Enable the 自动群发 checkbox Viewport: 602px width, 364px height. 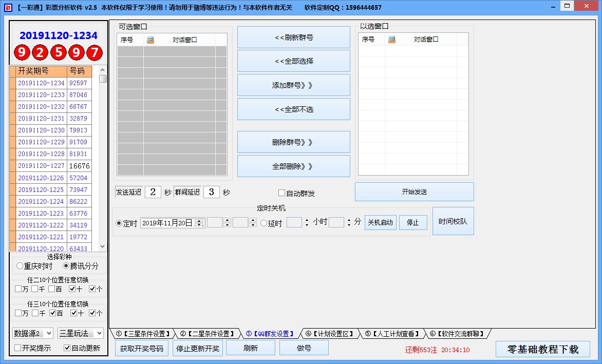click(x=281, y=193)
